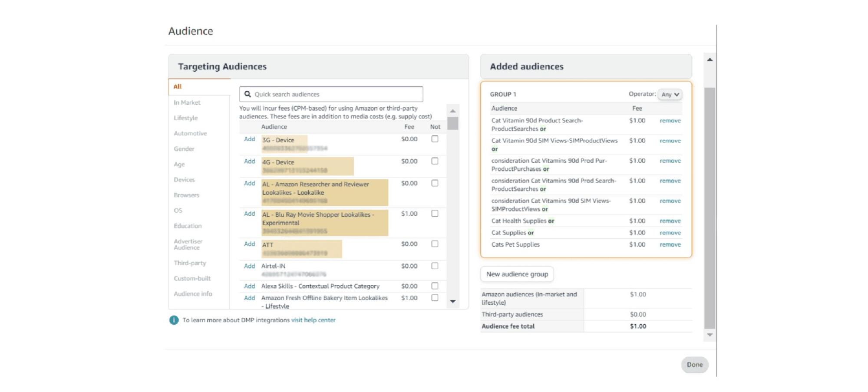Check the Not checkbox for 3G - Device
The image size is (868, 392).
(435, 139)
